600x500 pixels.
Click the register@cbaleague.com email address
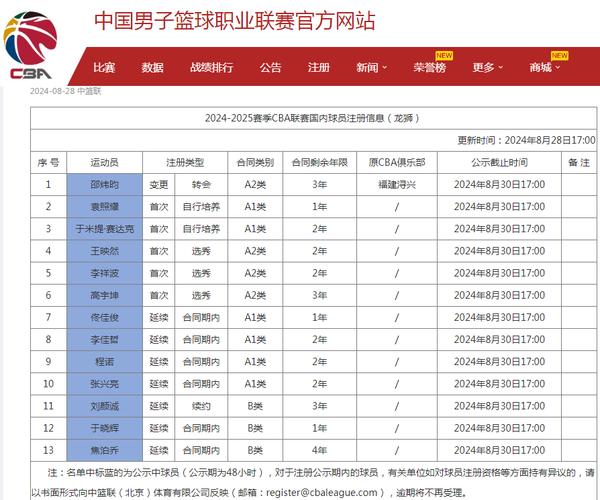point(321,492)
